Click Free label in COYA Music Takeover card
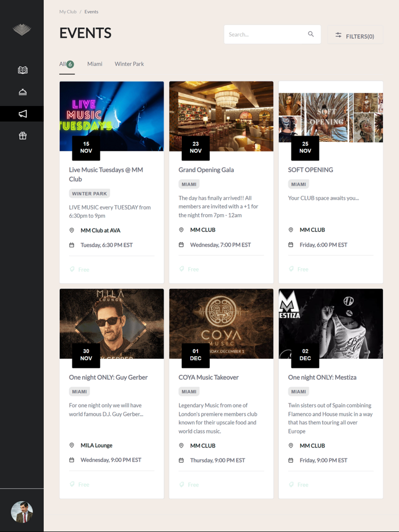399x532 pixels. click(x=193, y=485)
